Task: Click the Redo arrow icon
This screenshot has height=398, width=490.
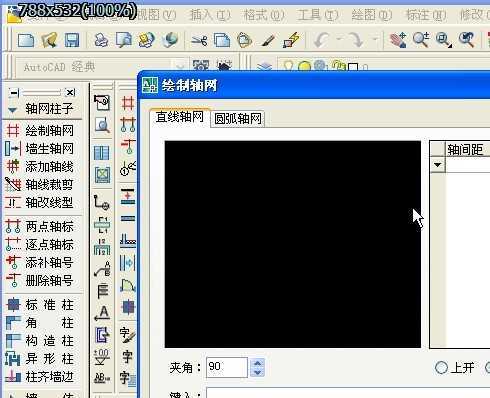Action: 356,40
